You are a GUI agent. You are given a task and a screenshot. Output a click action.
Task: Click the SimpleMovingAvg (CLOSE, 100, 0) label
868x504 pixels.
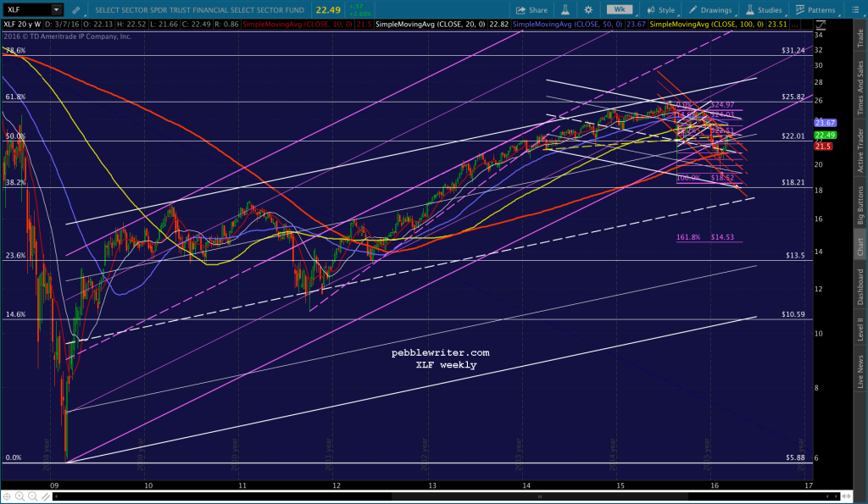pos(707,25)
